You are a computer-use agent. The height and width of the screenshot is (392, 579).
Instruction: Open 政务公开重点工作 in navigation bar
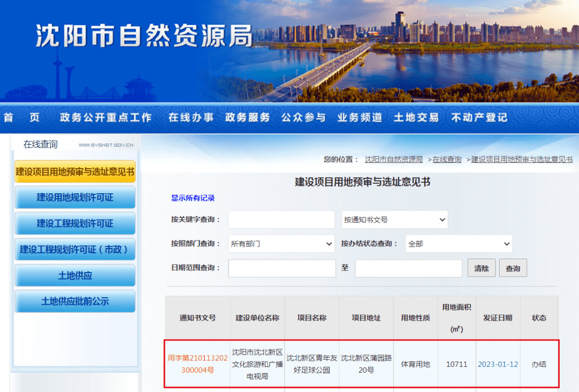106,117
